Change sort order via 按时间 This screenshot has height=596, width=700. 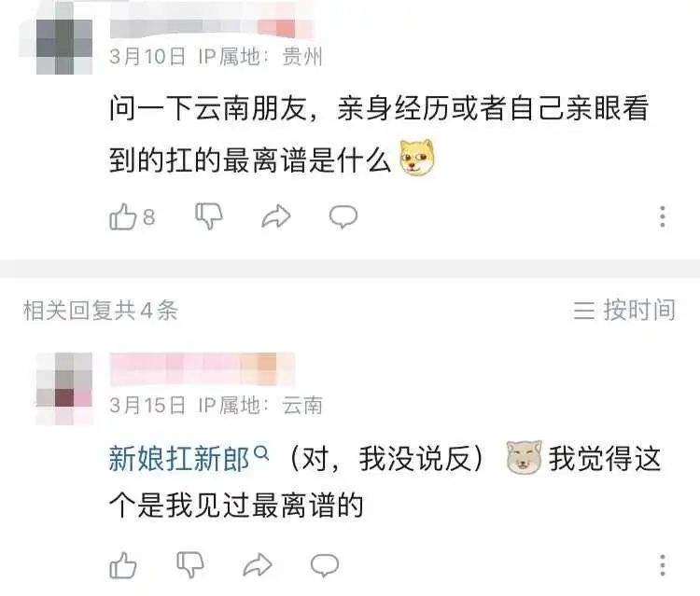[624, 310]
